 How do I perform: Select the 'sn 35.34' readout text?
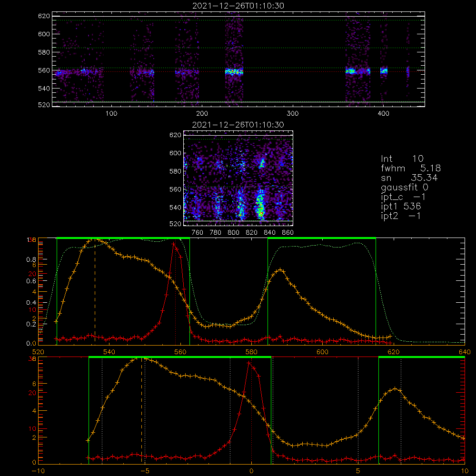409,178
